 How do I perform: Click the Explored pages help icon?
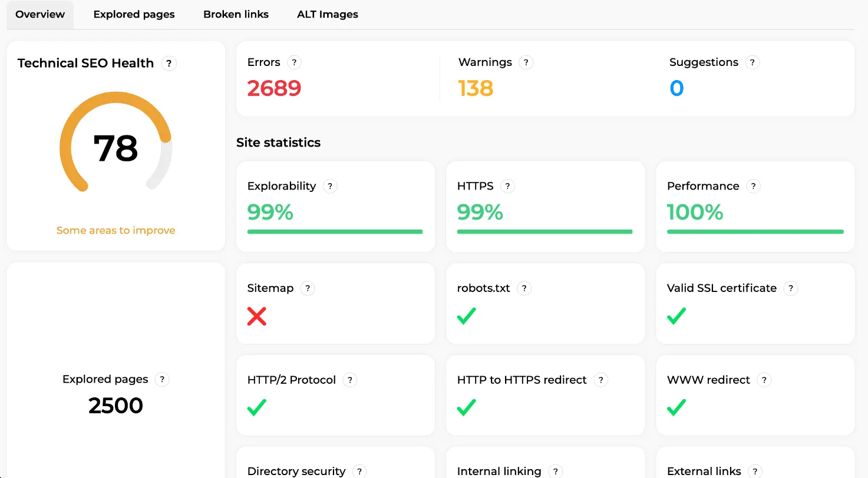pyautogui.click(x=162, y=380)
